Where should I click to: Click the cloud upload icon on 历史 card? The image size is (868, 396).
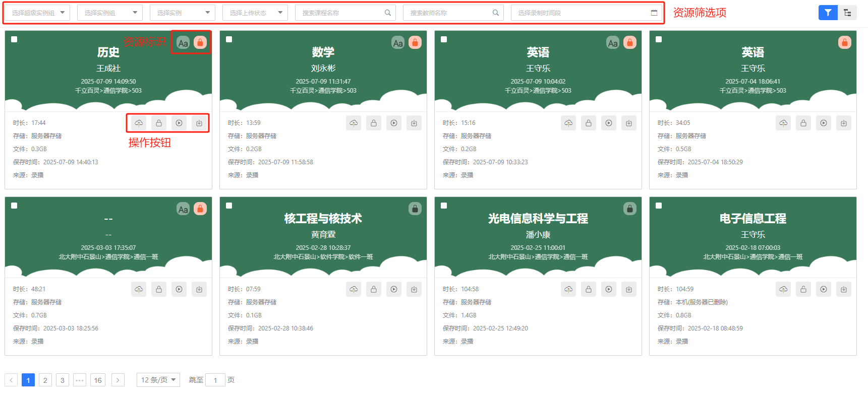point(139,123)
